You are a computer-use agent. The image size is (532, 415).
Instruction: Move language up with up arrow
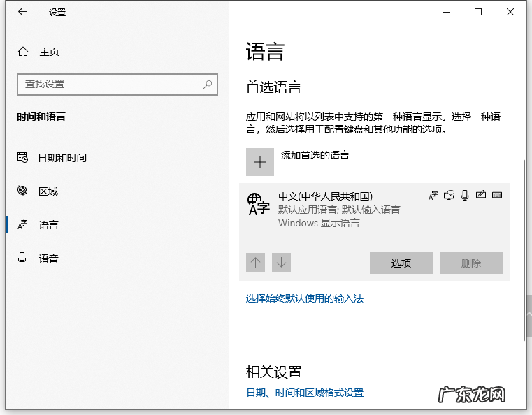click(255, 262)
